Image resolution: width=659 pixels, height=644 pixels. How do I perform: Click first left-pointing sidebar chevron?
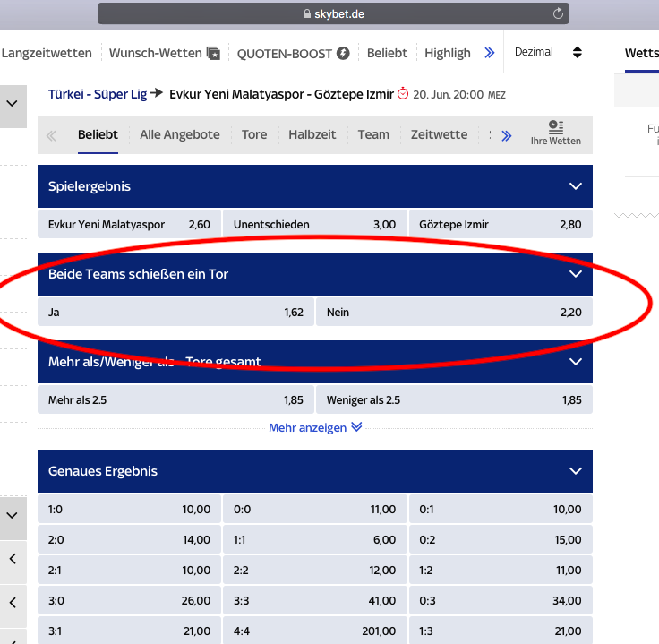[13, 559]
